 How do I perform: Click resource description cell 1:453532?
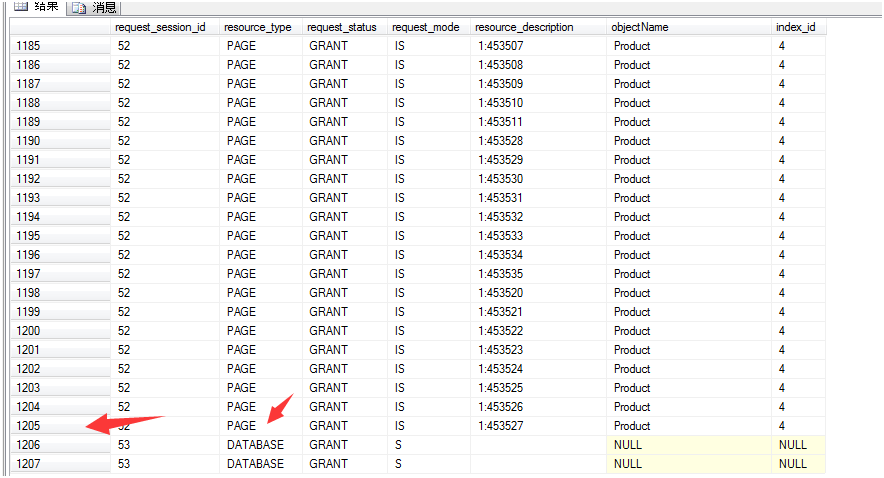pyautogui.click(x=538, y=216)
